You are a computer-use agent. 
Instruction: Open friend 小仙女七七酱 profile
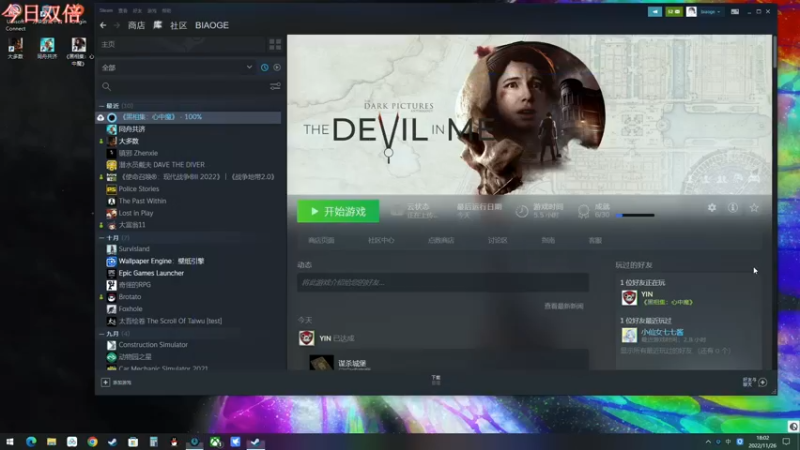click(x=662, y=332)
